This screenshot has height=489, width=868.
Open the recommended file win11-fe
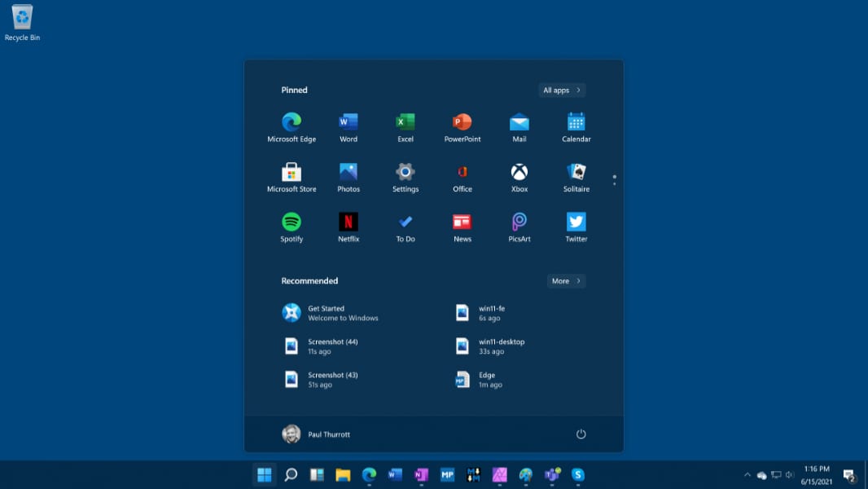(x=480, y=313)
